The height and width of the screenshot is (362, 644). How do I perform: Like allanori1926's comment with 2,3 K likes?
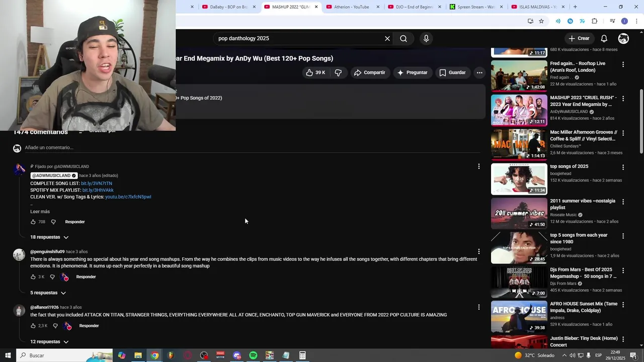[x=33, y=326]
